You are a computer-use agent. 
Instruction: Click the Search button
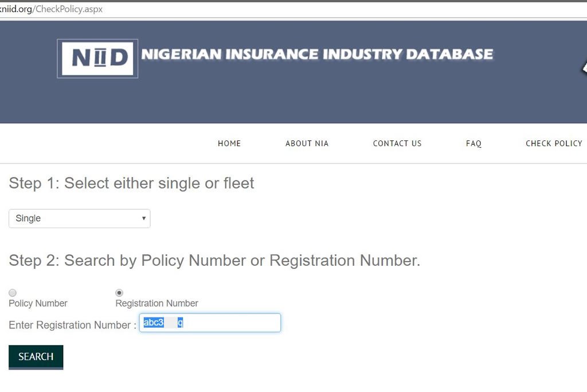(36, 357)
